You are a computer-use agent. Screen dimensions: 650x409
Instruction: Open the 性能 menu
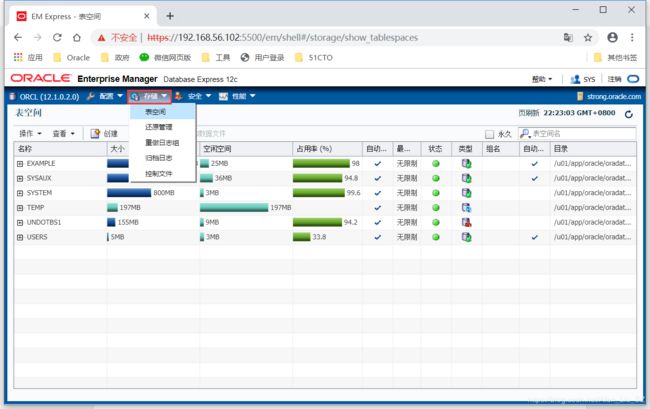click(x=237, y=96)
